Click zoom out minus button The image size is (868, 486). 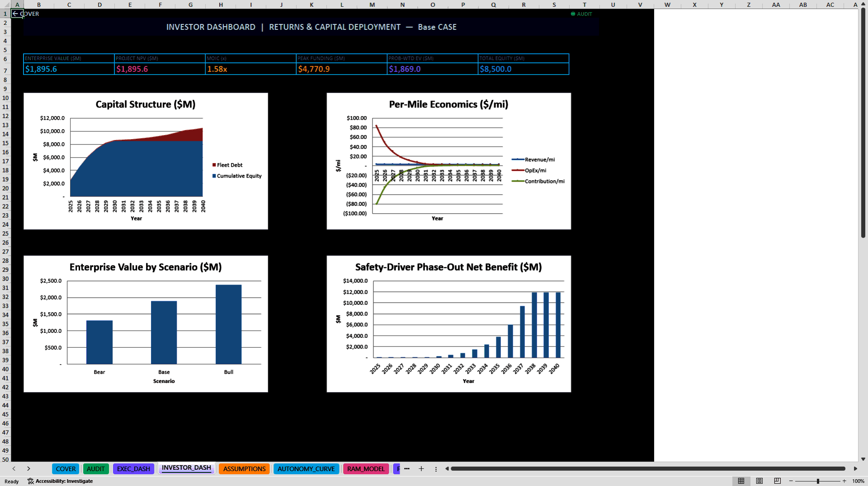point(791,481)
